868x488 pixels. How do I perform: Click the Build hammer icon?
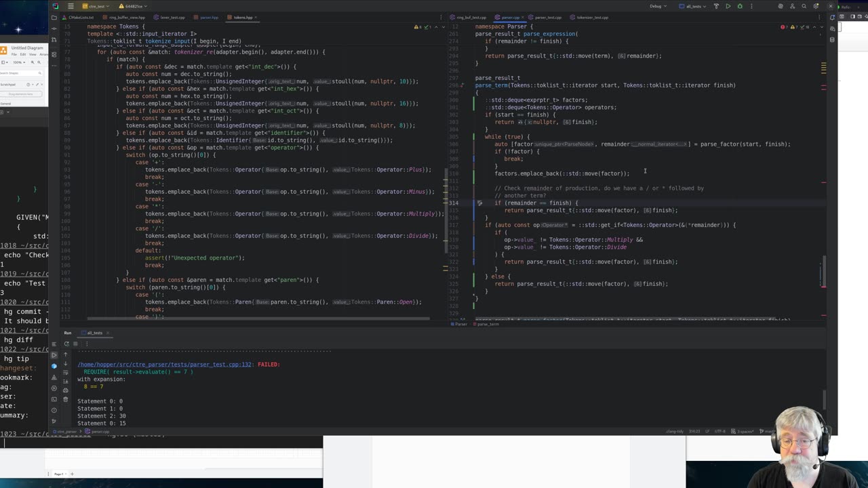coord(716,6)
